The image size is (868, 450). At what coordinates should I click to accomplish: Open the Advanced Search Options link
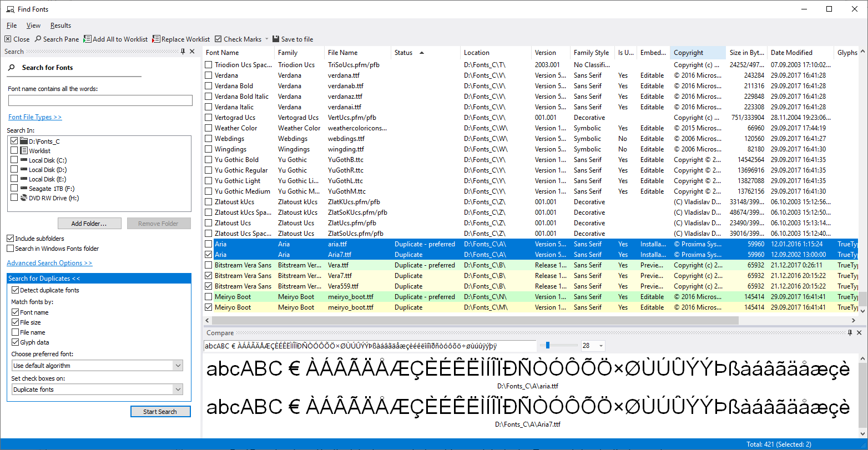point(49,263)
